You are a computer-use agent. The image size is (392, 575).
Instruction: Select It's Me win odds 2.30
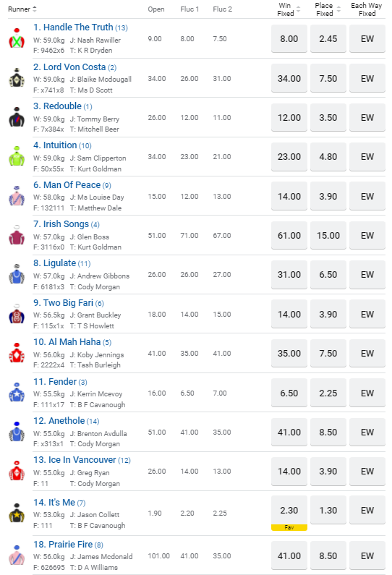point(289,510)
